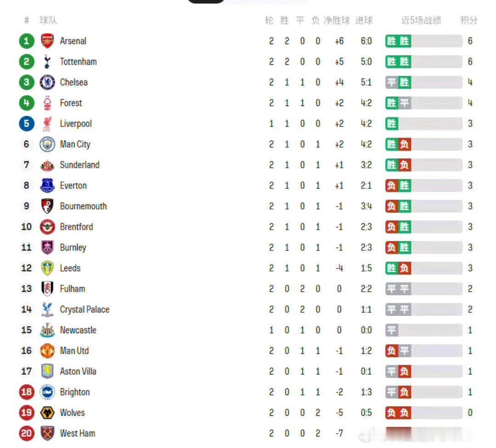Click the 近5场战绩 column header
This screenshot has width=496, height=448.
point(421,20)
